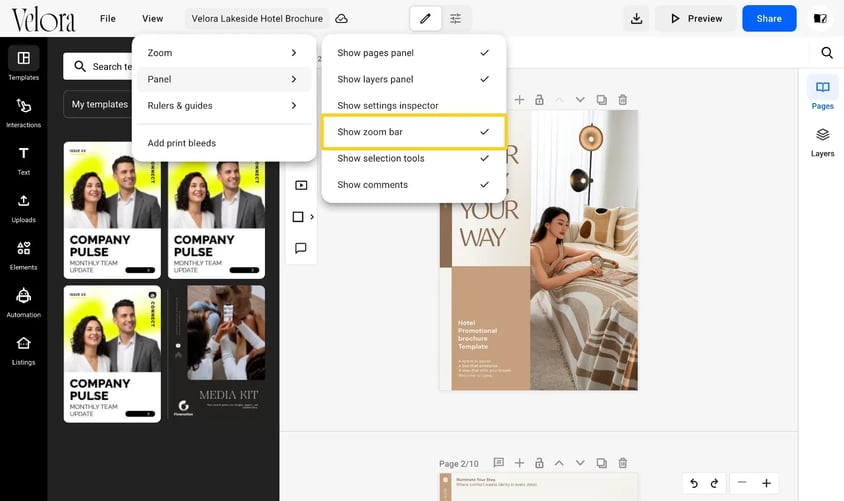Open the File menu
The height and width of the screenshot is (501, 844).
[x=108, y=18]
